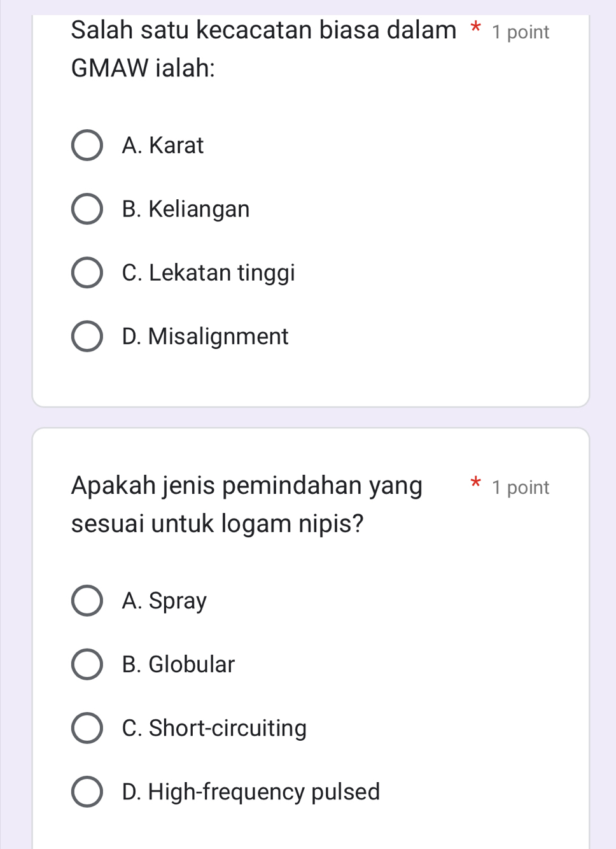The image size is (616, 849).
Task: Click the "A. Karat" answer text
Action: 163,146
